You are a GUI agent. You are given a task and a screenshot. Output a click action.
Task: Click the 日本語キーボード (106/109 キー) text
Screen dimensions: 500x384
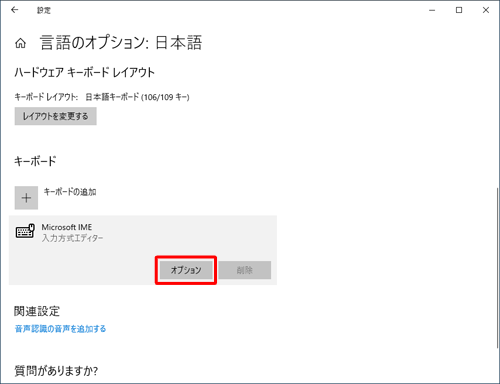pos(137,97)
